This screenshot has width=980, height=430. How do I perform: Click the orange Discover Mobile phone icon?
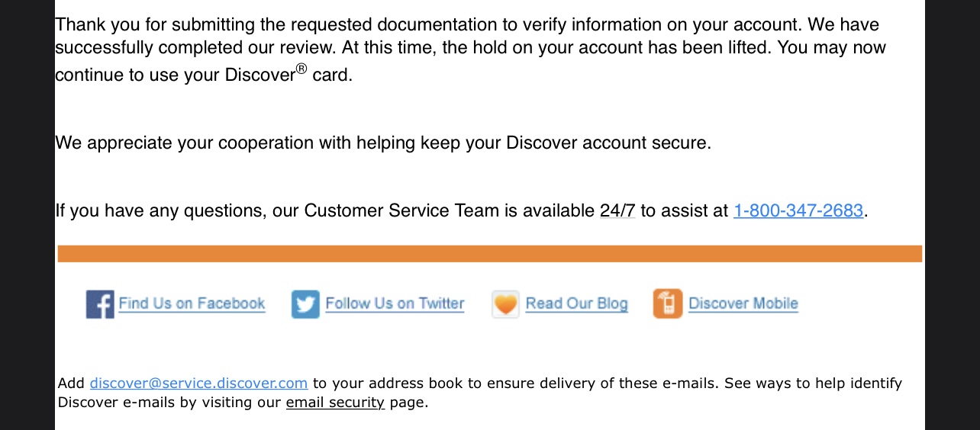coord(667,304)
